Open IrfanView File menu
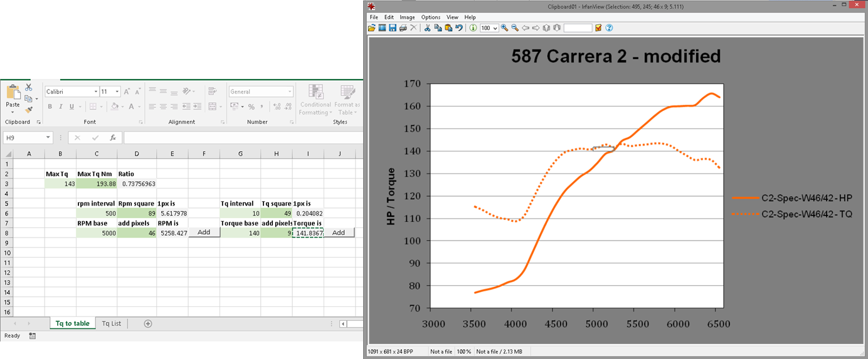The height and width of the screenshot is (359, 868). click(374, 17)
